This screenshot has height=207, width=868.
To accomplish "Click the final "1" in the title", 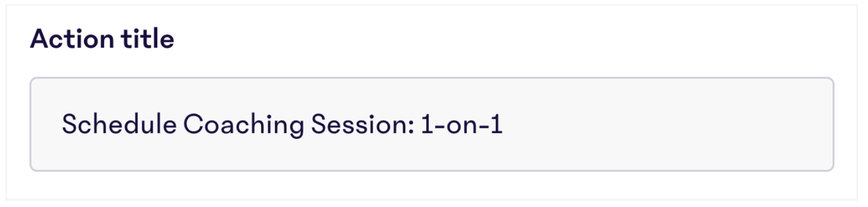I will point(496,124).
